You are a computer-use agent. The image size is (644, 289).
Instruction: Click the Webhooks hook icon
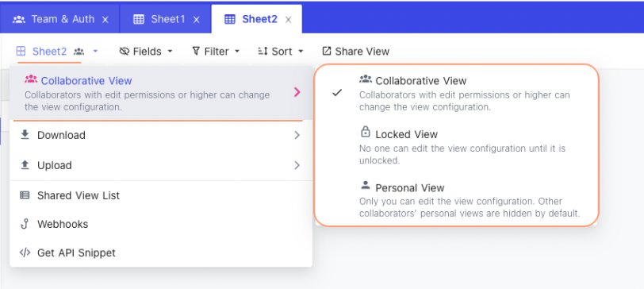coord(25,224)
